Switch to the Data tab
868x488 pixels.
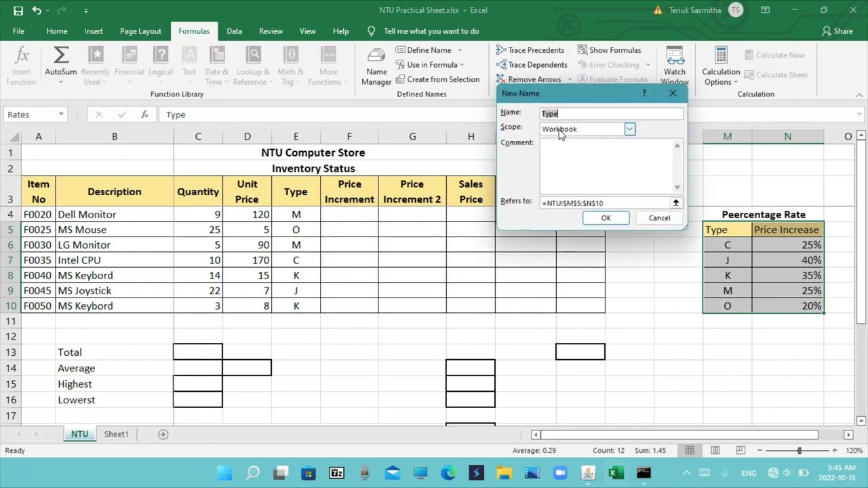[x=234, y=31]
